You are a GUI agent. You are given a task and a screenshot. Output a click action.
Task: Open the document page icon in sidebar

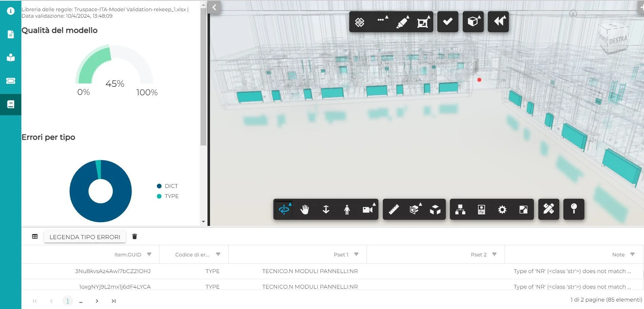[11, 34]
